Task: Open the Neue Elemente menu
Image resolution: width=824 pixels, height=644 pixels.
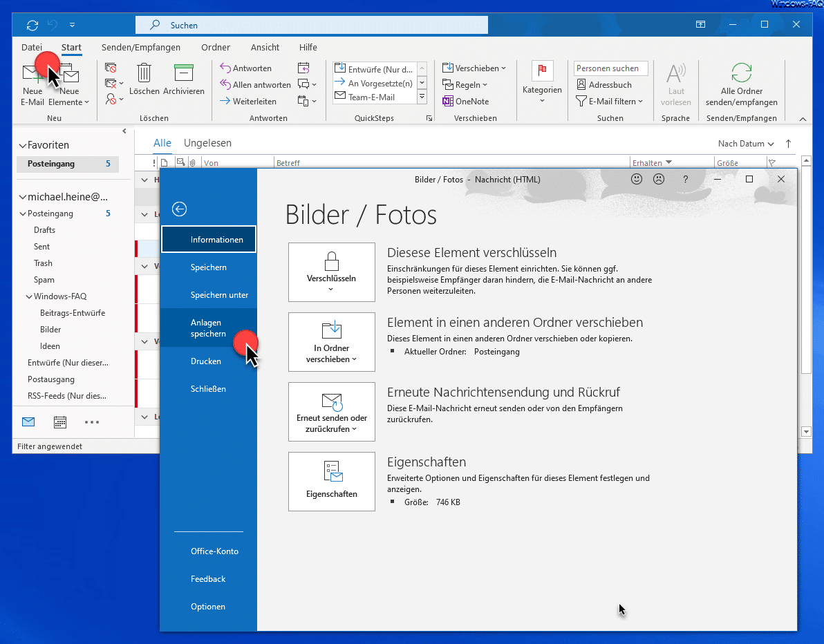Action: click(x=69, y=84)
